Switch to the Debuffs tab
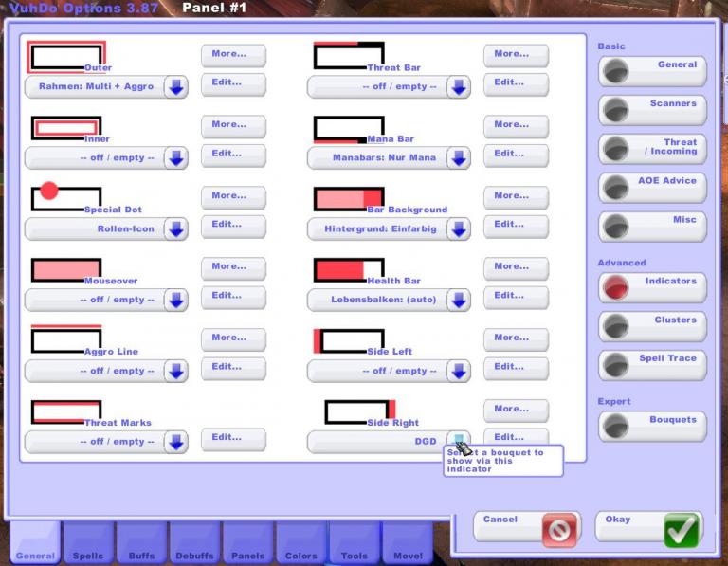The height and width of the screenshot is (566, 728). [x=194, y=543]
